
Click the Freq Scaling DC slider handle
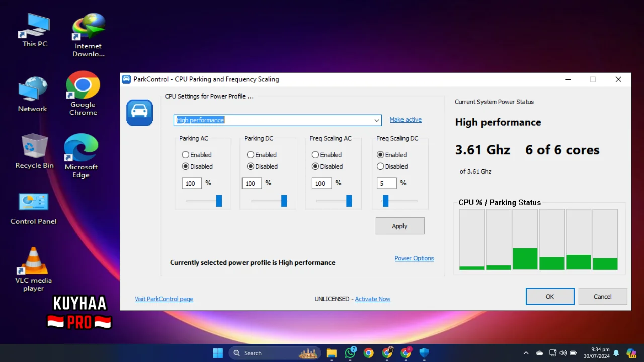(386, 201)
